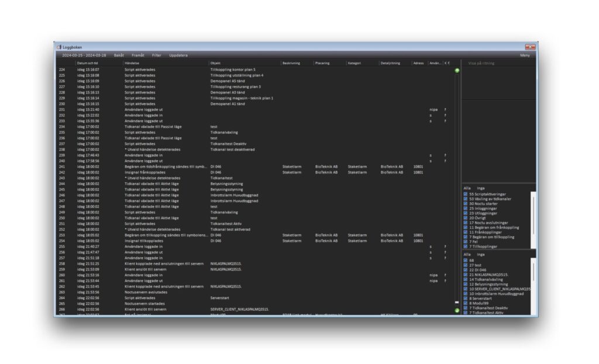This screenshot has width=599, height=364.
Task: Toggle 17 Noctu avslutningar checkbox
Action: click(x=465, y=223)
